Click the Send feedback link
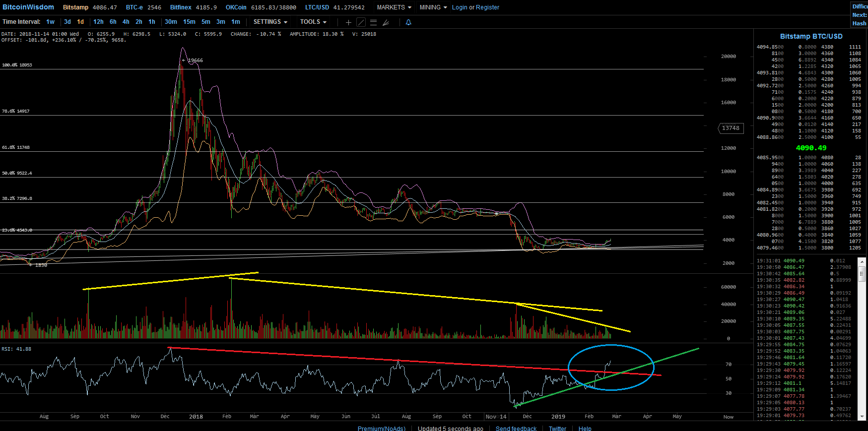The image size is (868, 431). [516, 429]
